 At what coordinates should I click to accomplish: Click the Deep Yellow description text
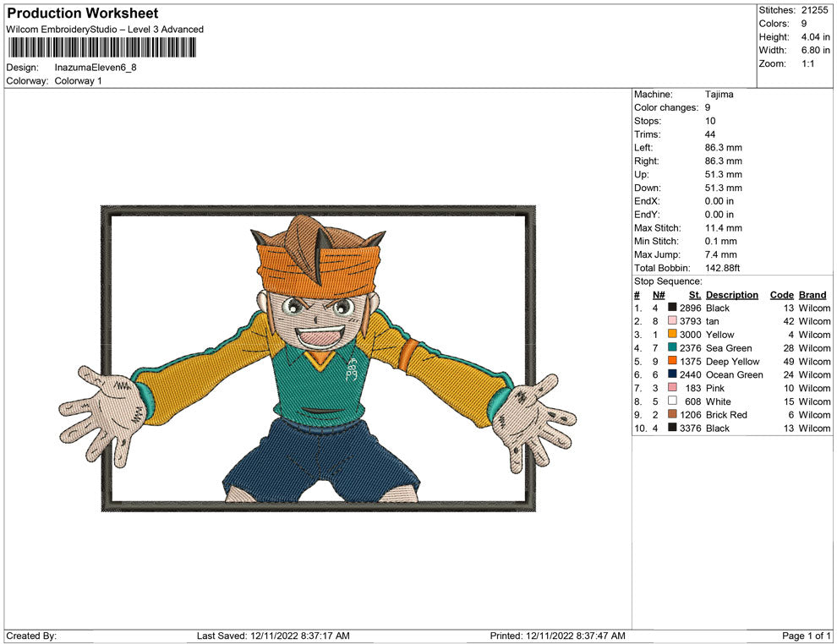(x=732, y=361)
